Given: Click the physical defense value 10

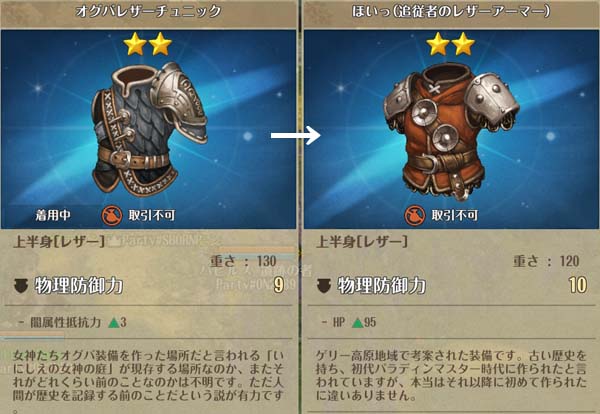Looking at the screenshot, I should 578,285.
